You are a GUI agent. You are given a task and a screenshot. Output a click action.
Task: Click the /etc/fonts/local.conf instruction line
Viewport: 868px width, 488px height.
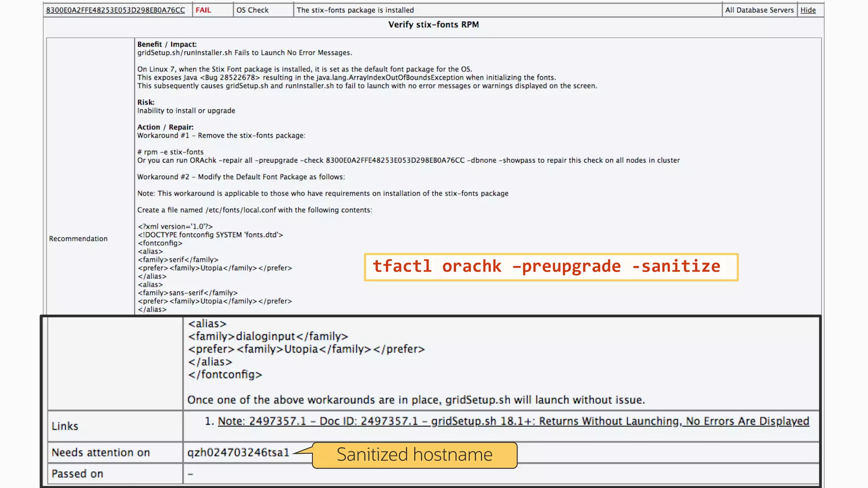click(x=255, y=210)
